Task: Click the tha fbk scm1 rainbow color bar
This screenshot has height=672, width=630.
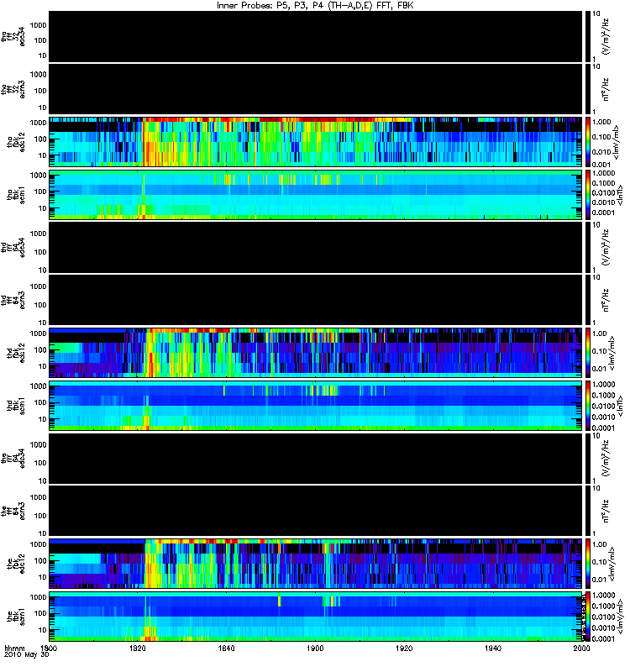Action: click(587, 195)
